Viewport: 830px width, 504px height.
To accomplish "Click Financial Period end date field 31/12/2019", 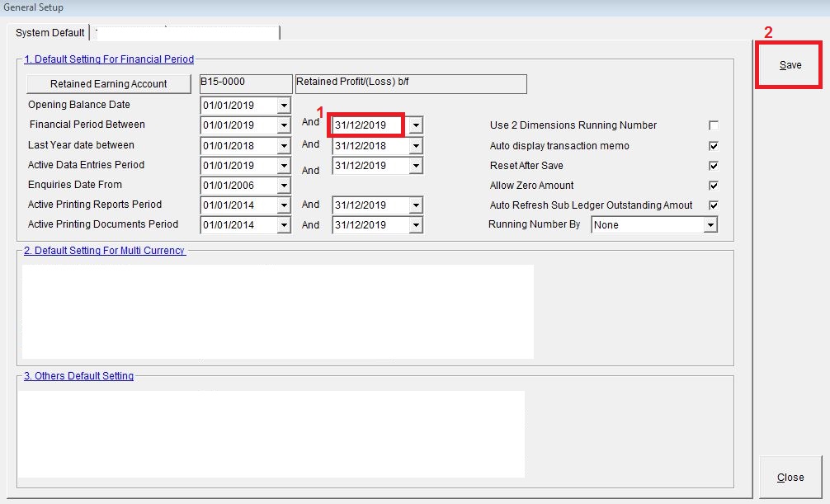I will [x=367, y=125].
